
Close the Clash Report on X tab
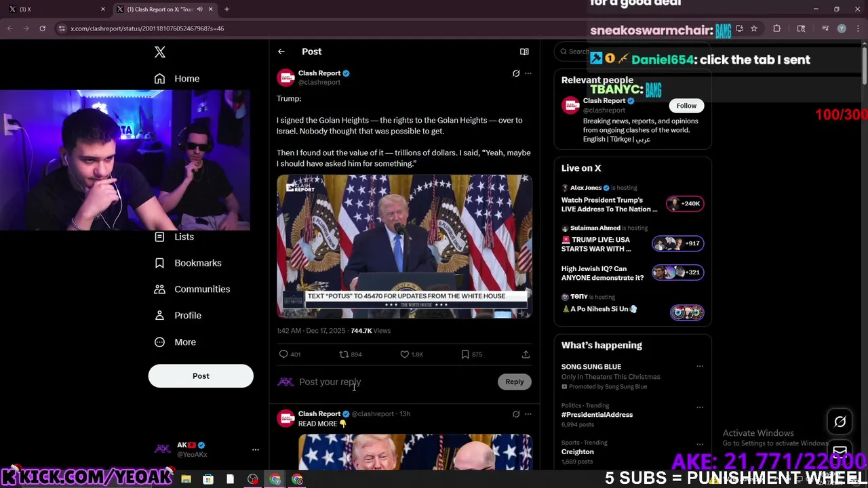click(x=210, y=9)
